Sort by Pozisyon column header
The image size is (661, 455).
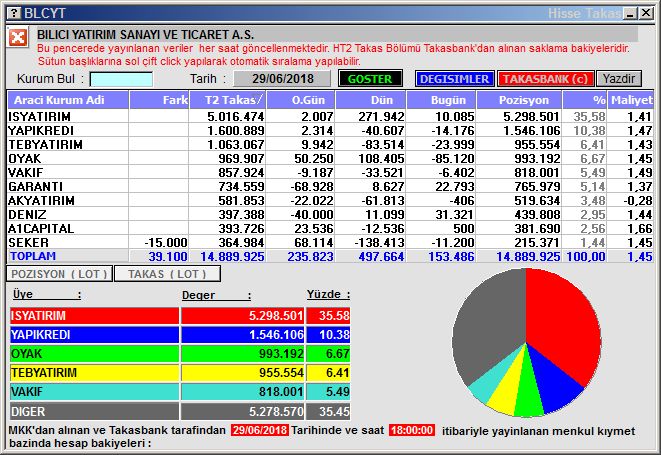[519, 100]
